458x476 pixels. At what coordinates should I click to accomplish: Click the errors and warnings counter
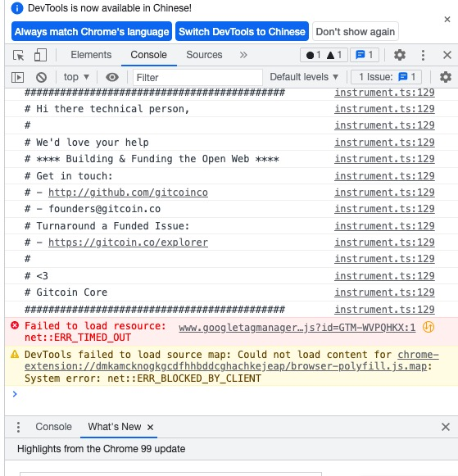324,55
